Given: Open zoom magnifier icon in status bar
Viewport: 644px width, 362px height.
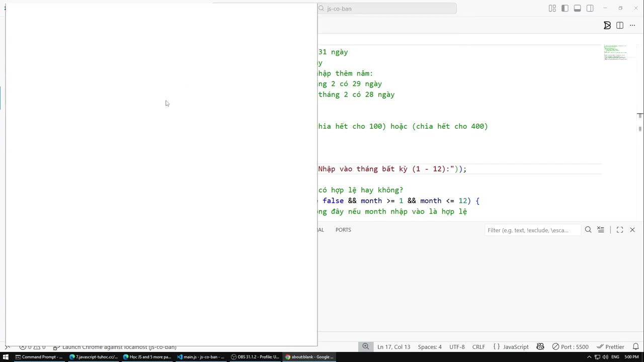Looking at the screenshot, I should tap(366, 347).
